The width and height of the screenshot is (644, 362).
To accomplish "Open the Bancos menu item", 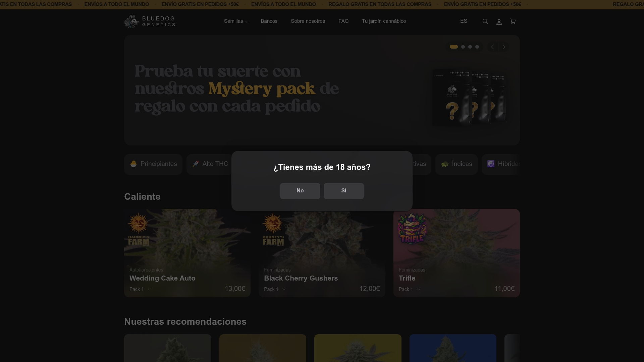I will 269,21.
